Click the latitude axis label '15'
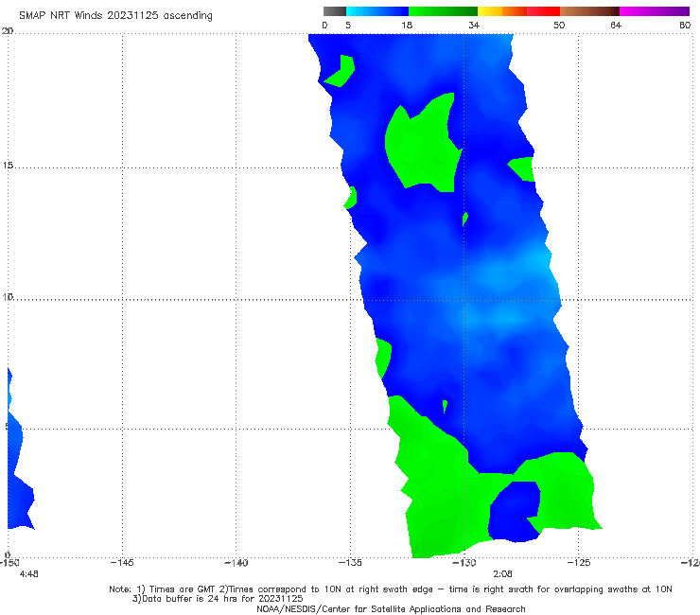 pos(8,166)
